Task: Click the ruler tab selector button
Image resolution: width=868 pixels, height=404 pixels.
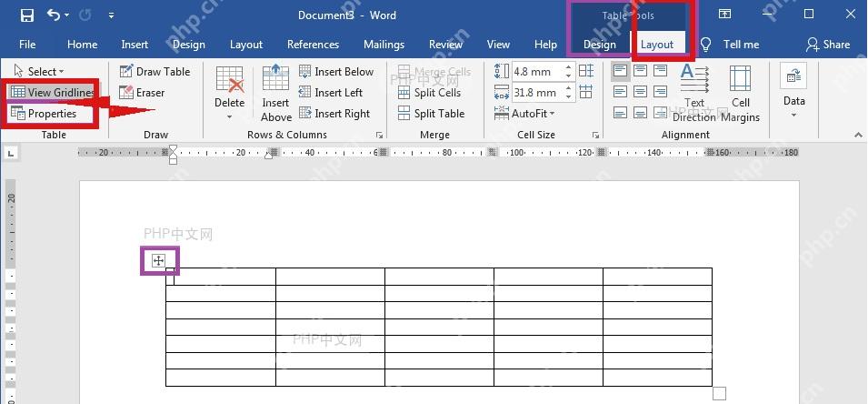Action: pos(11,152)
